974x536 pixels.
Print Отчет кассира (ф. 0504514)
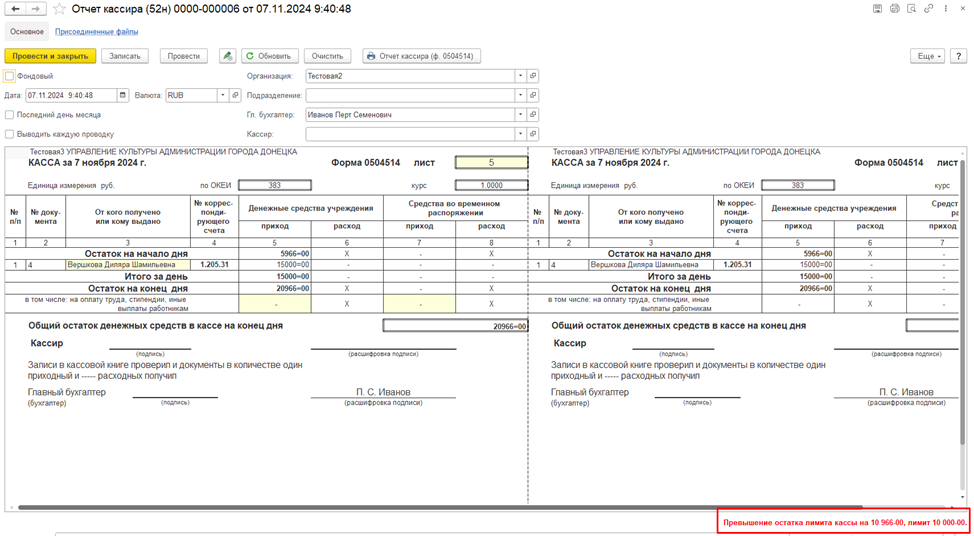pos(421,56)
